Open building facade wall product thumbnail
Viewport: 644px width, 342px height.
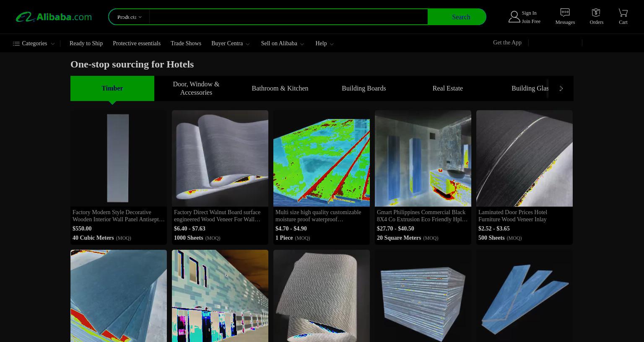tap(220, 296)
